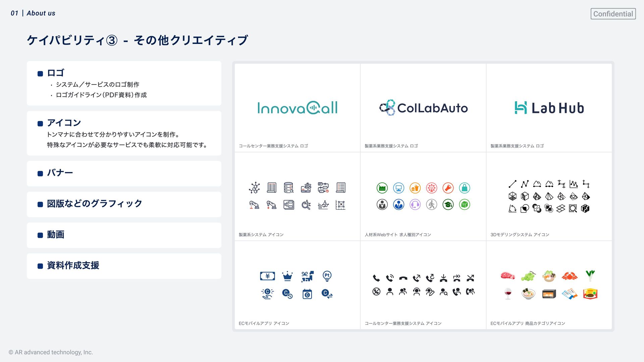
Task: Select the 資料作成支援 list card
Action: pos(124,266)
